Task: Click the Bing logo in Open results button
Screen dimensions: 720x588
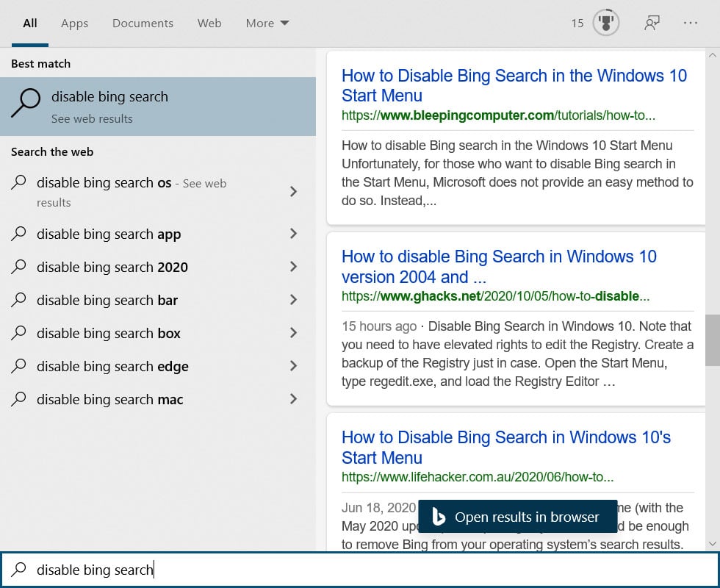Action: [439, 517]
